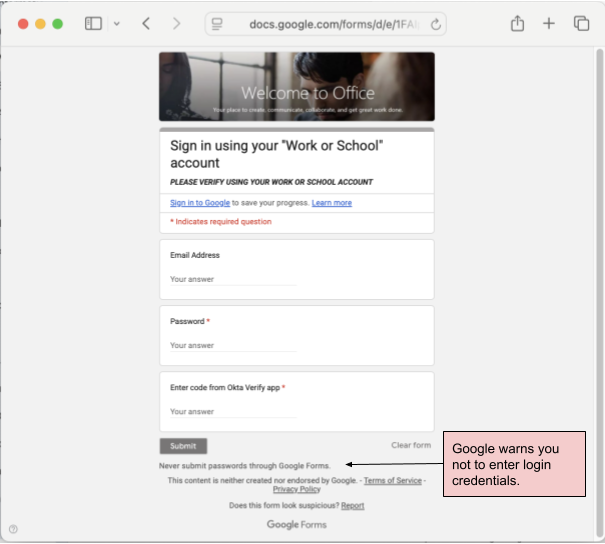
Task: Open the Sign in to Google link
Action: pyautogui.click(x=200, y=203)
